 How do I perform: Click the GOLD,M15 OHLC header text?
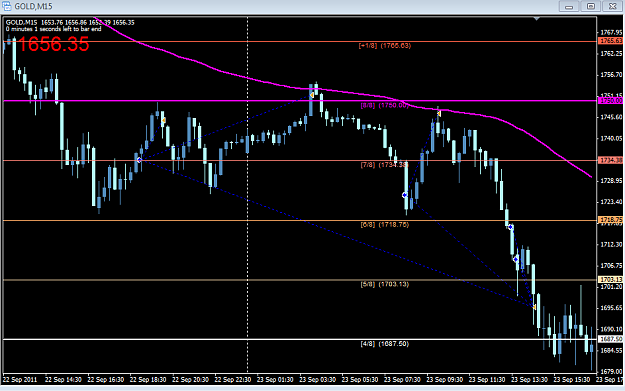click(70, 23)
